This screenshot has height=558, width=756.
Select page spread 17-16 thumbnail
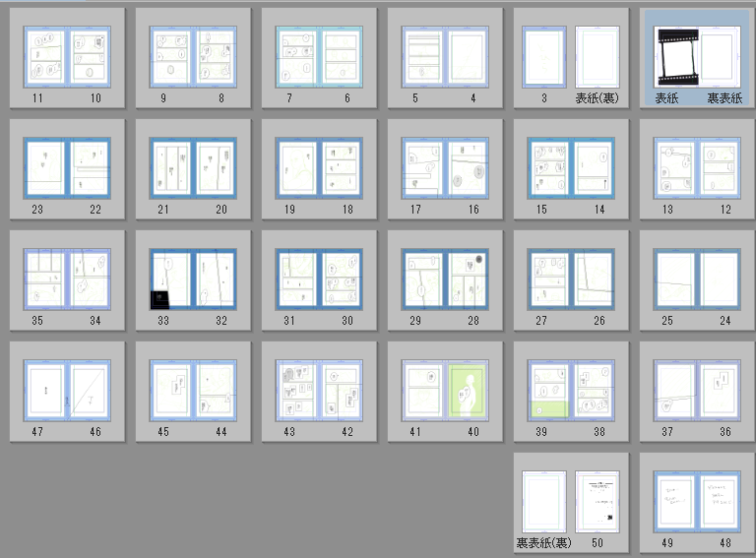point(445,168)
